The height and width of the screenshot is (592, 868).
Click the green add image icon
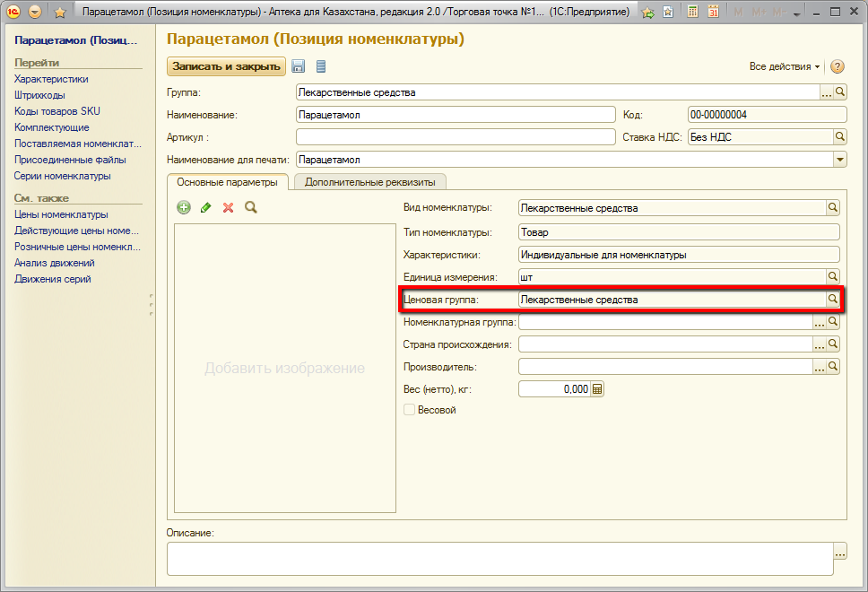click(x=184, y=207)
